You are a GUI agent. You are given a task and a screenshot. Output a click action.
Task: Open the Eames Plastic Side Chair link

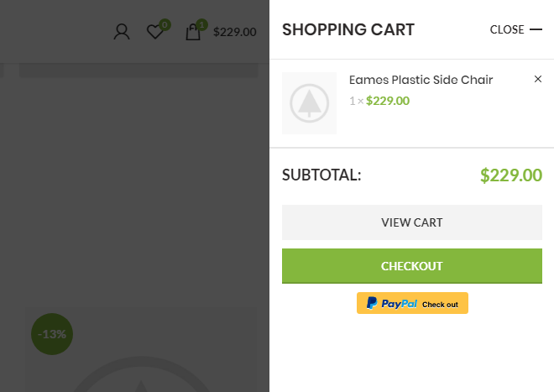[421, 80]
